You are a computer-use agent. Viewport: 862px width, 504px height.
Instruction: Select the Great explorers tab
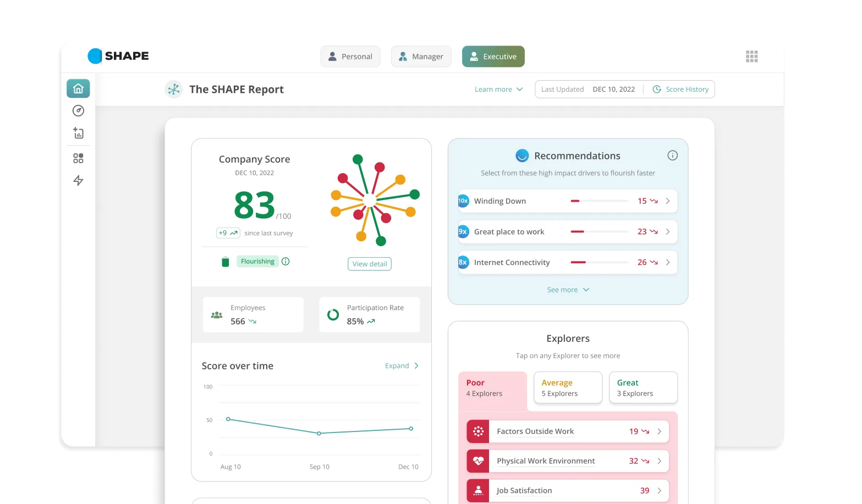[x=643, y=387]
